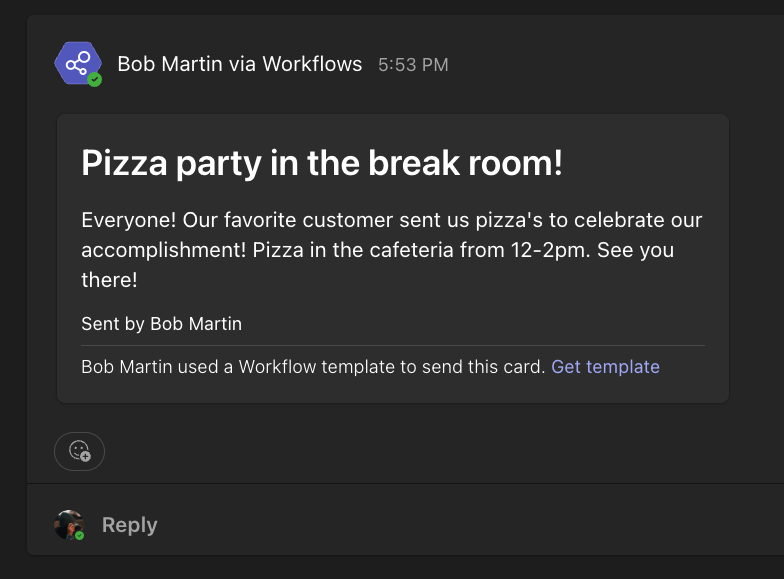This screenshot has height=579, width=784.
Task: Click the green presence dot on your avatar
Action: pos(80,536)
